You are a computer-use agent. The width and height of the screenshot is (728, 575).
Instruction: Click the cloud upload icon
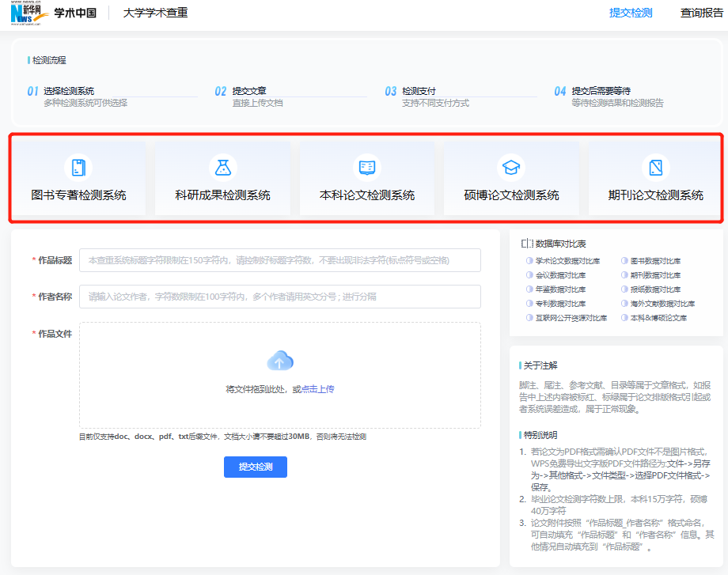280,361
